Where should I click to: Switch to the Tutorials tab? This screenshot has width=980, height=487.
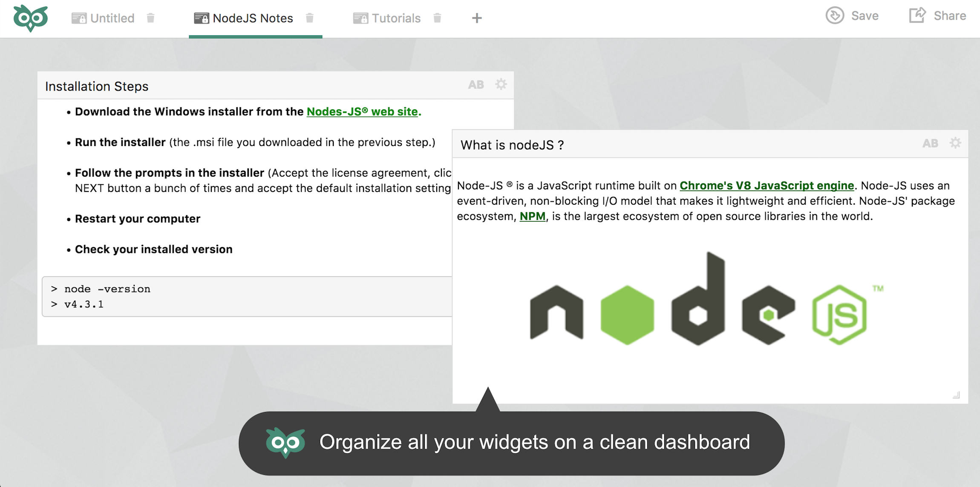coord(395,18)
